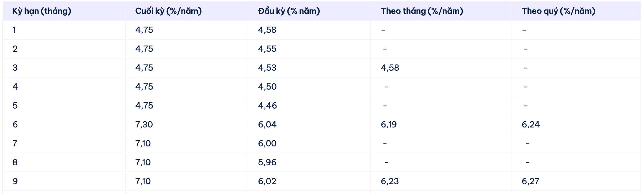Image resolution: width=644 pixels, height=194 pixels.
Task: Click the 6,00 rate for 7-month term
Action: pos(267,143)
